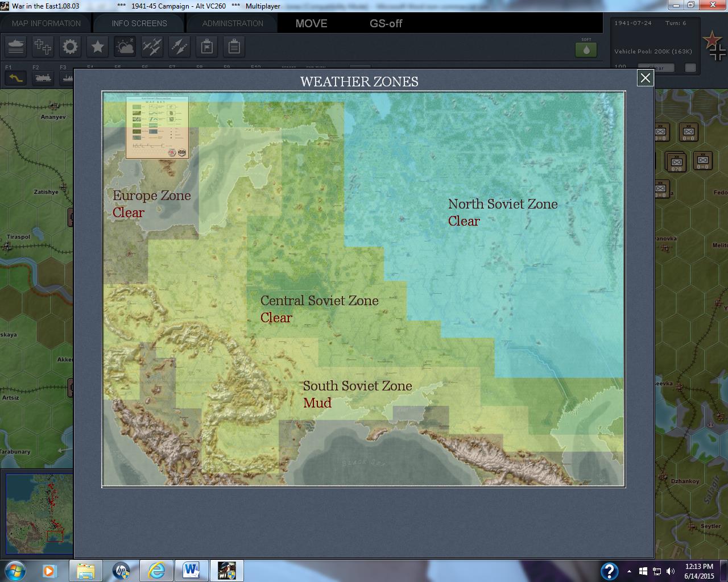Open the Windows Start menu
The width and height of the screenshot is (728, 582).
pyautogui.click(x=15, y=570)
